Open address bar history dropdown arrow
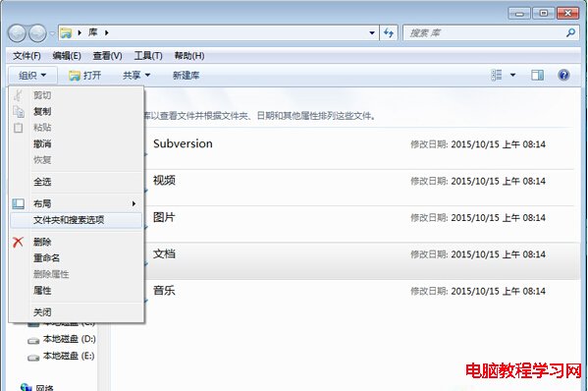Screen dimensions: 588x391 [x=372, y=33]
